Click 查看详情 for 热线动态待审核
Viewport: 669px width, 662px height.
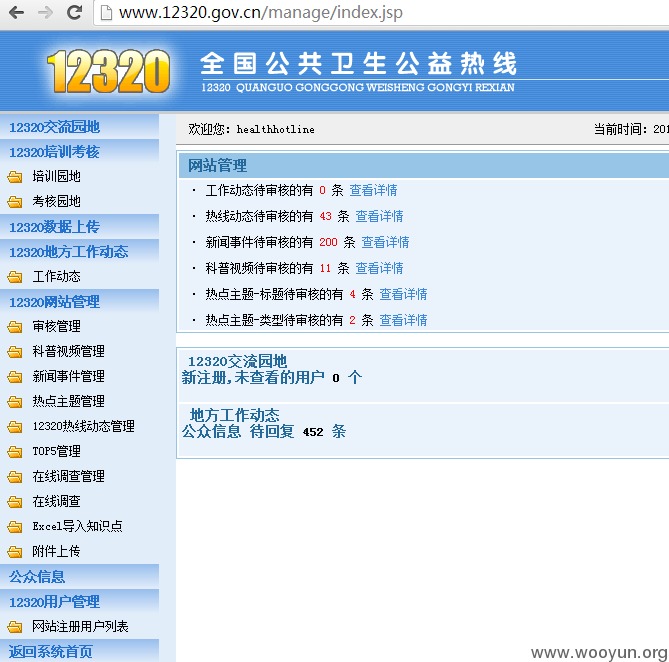[379, 216]
